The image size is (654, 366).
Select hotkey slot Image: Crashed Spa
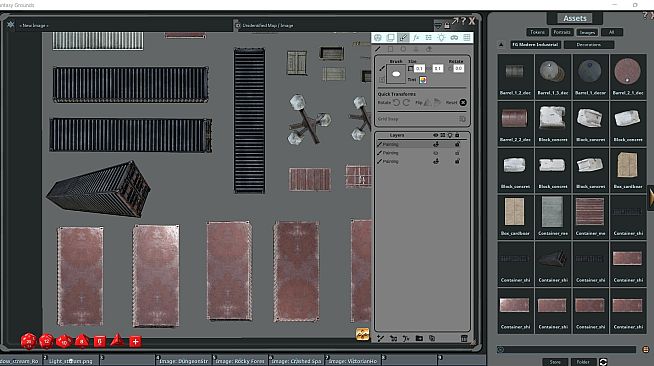click(x=296, y=361)
